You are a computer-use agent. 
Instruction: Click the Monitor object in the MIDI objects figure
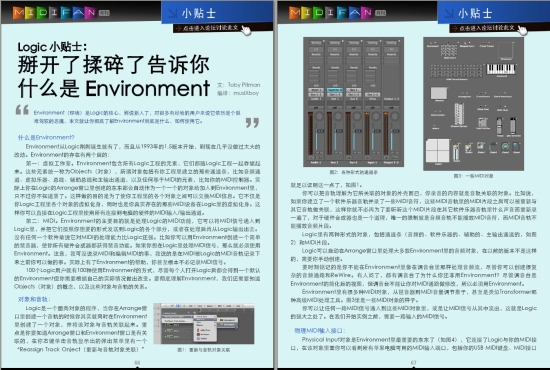[439, 93]
